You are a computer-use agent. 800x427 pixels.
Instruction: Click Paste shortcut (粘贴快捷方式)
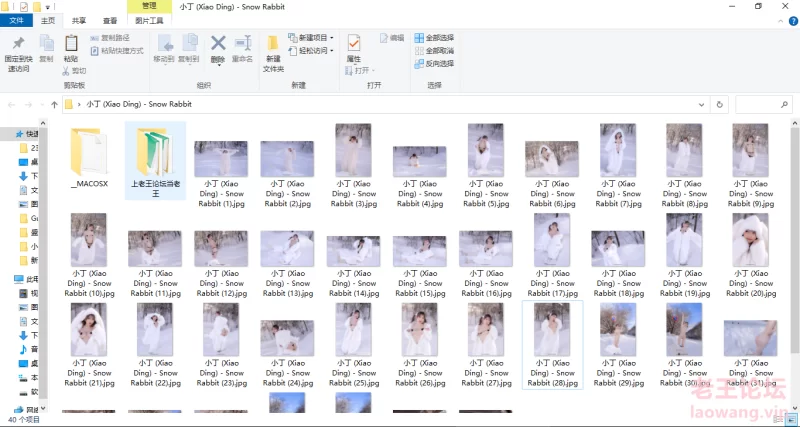(117, 51)
